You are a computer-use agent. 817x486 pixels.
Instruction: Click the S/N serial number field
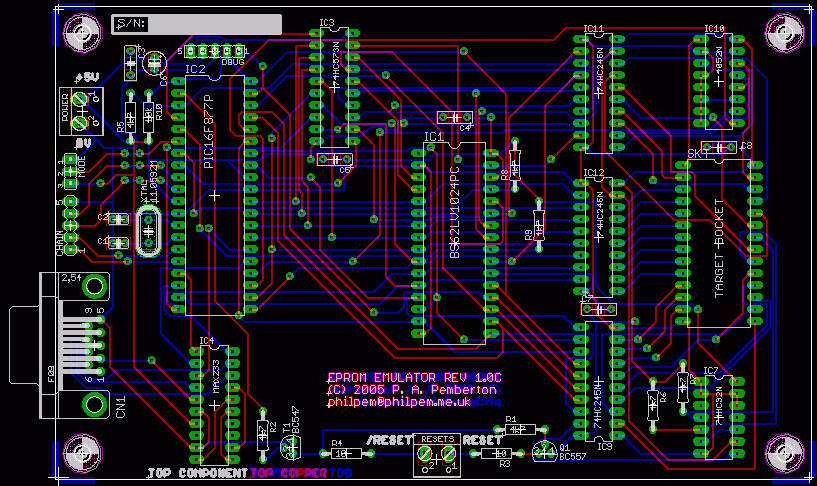pos(196,24)
